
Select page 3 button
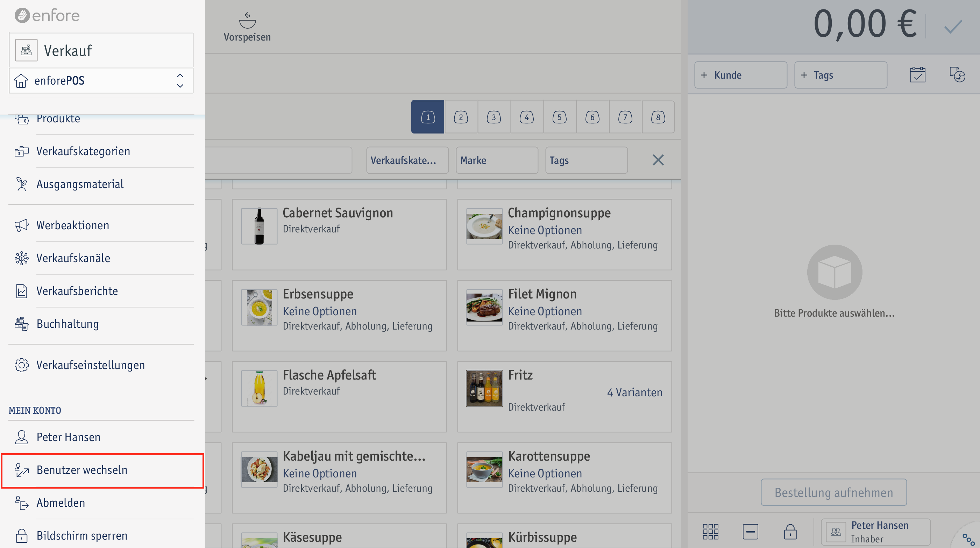click(x=494, y=117)
